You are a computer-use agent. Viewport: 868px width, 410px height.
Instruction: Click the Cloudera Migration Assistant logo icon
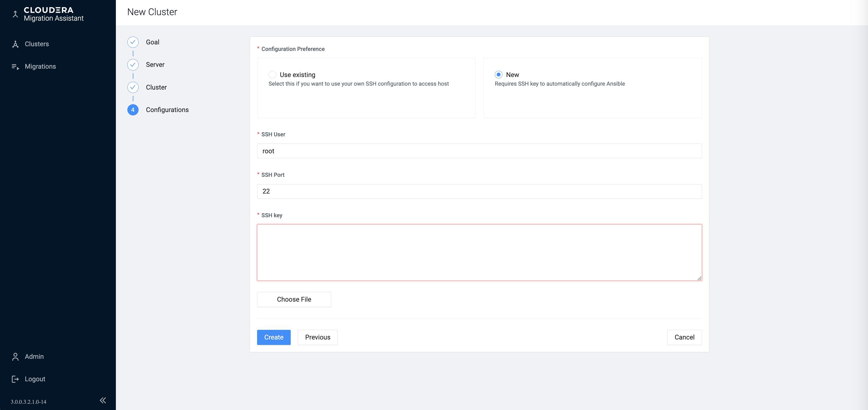click(x=15, y=14)
